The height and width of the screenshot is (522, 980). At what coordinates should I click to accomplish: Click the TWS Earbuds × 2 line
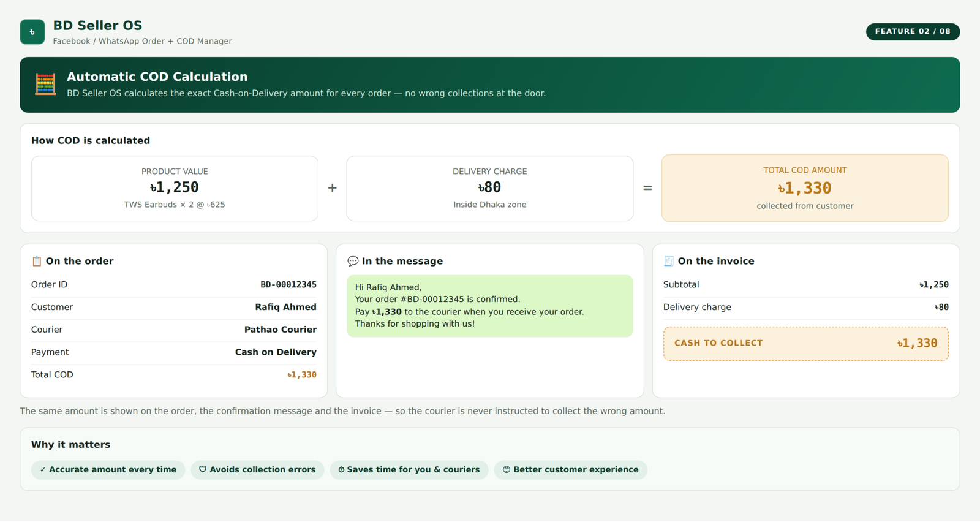pyautogui.click(x=175, y=205)
